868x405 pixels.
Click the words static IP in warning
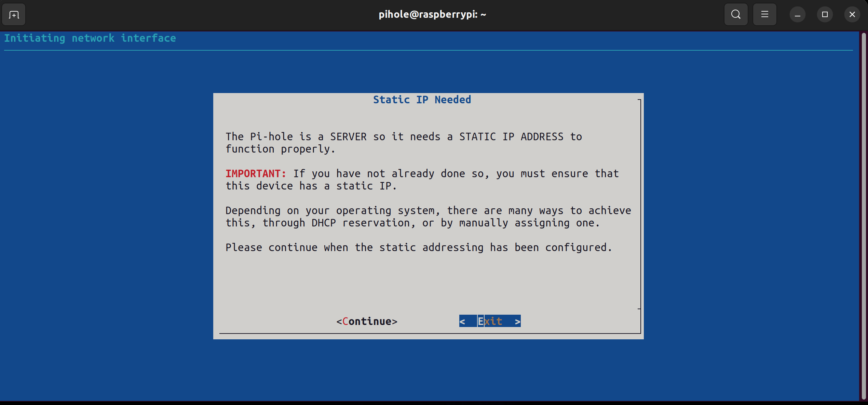364,186
